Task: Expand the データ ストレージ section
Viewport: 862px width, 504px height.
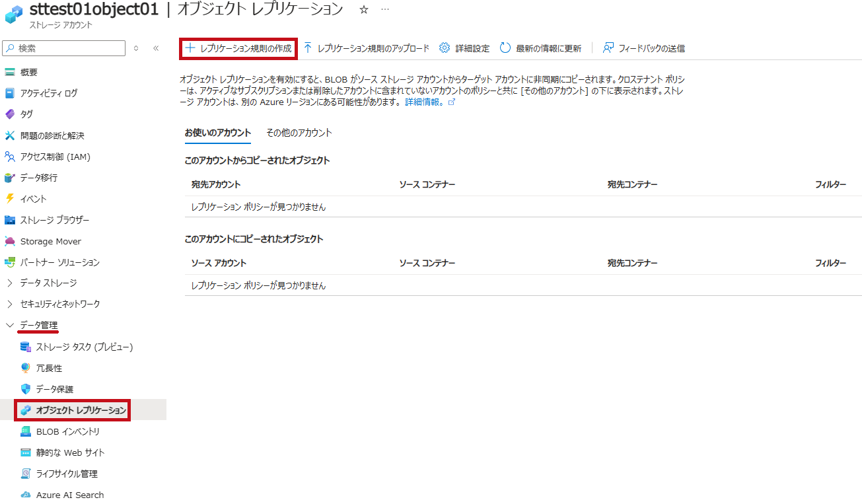Action: tap(9, 283)
